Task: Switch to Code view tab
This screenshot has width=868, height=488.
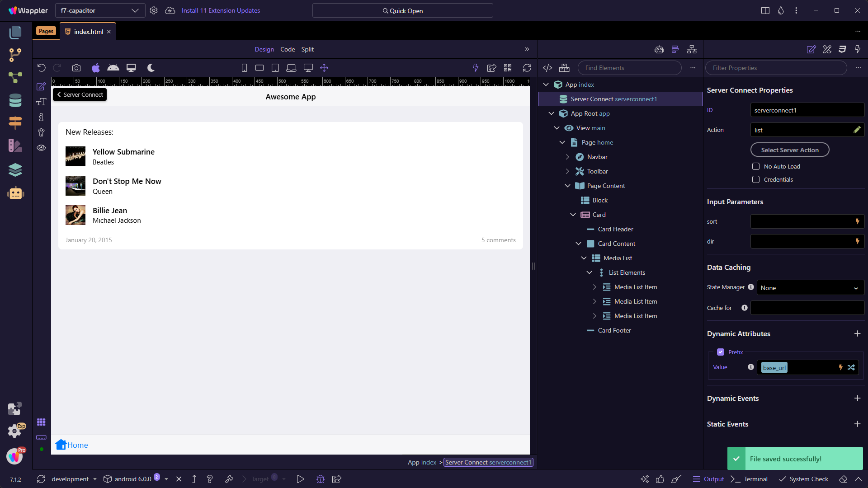Action: (288, 49)
